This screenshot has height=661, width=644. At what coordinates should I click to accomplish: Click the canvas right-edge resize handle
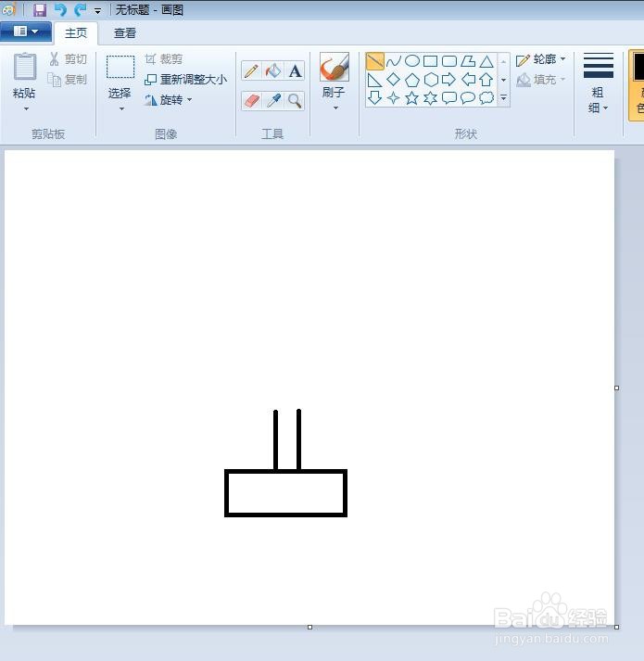[616, 388]
